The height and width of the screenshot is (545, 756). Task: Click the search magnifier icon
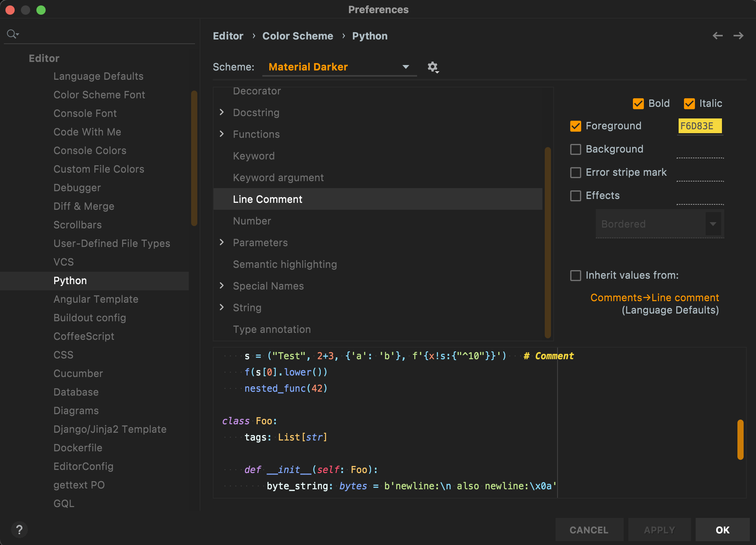[x=13, y=34]
